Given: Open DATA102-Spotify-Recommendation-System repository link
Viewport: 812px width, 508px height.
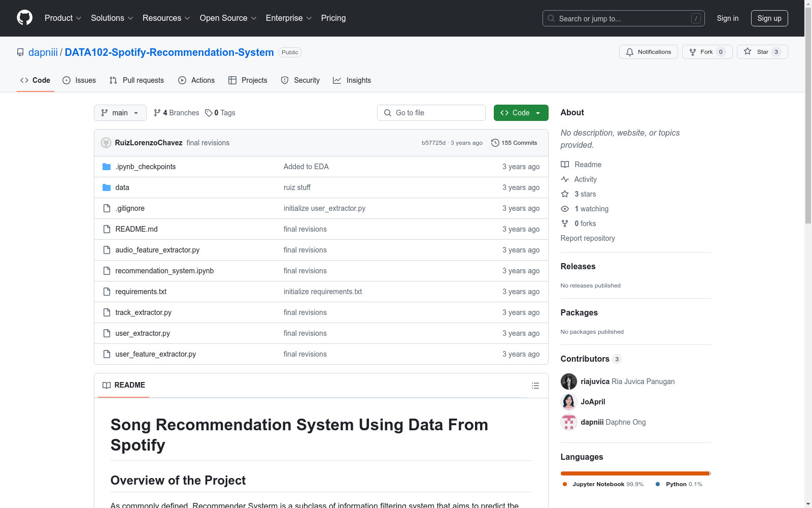Looking at the screenshot, I should point(170,52).
